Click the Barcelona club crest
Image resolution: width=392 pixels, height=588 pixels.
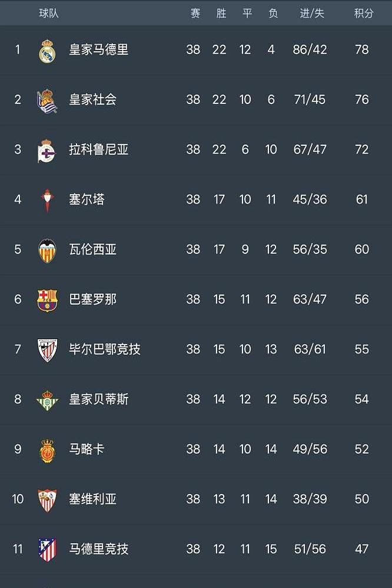pyautogui.click(x=47, y=300)
